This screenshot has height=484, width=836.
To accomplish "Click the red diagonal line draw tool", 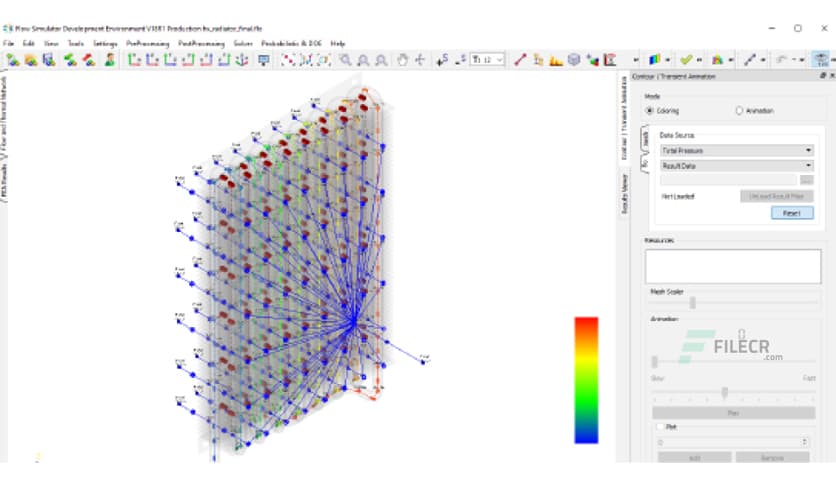I will [x=520, y=60].
